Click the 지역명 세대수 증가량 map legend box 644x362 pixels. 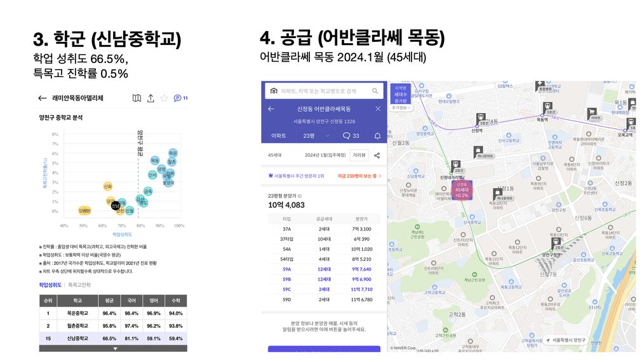(x=401, y=95)
